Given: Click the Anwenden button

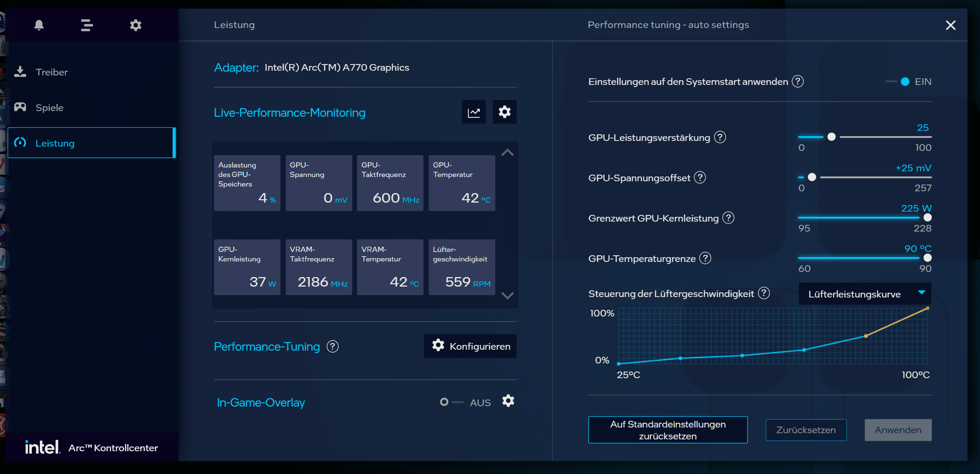Looking at the screenshot, I should pos(898,430).
